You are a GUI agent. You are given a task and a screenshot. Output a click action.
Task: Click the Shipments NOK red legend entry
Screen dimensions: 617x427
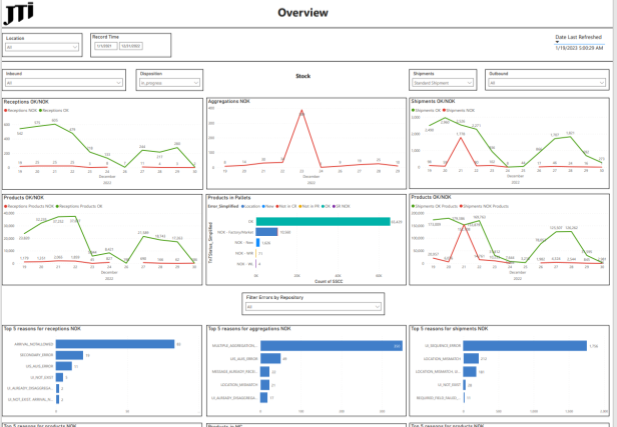(458, 111)
